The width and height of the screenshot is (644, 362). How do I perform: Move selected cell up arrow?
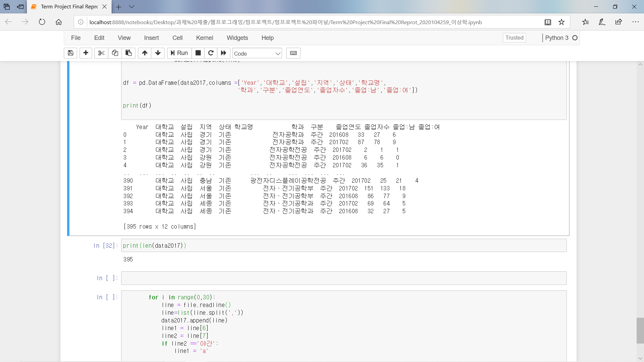coord(145,53)
